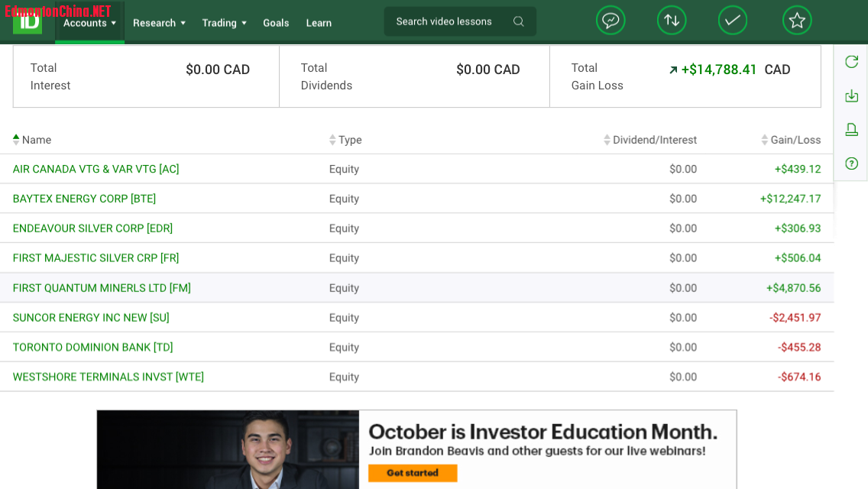
Task: Select the -$2,451.97 loss value
Action: 795,317
